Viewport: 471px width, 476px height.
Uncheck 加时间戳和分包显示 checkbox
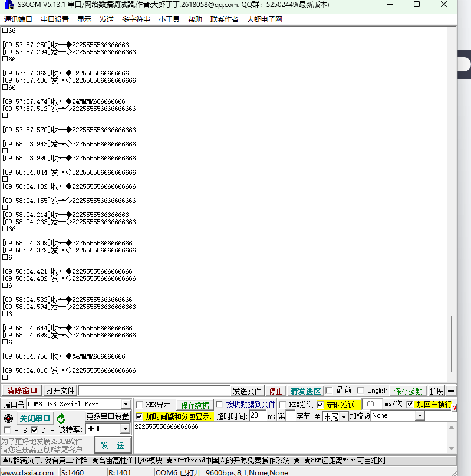(139, 416)
